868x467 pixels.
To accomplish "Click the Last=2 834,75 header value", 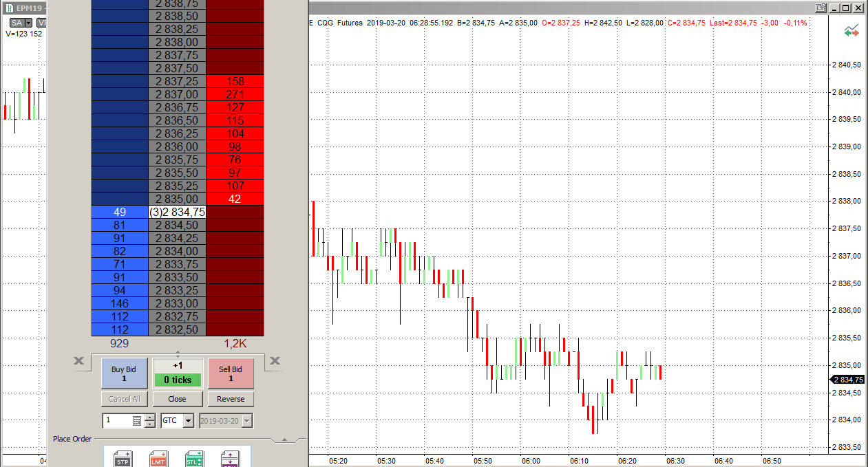I will point(733,23).
